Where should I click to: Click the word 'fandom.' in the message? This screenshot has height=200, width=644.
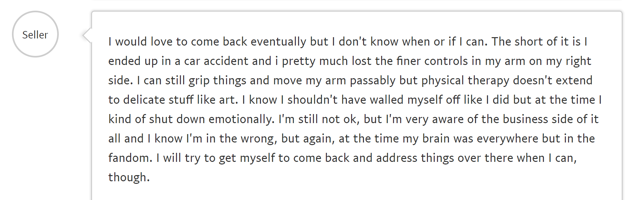point(130,158)
